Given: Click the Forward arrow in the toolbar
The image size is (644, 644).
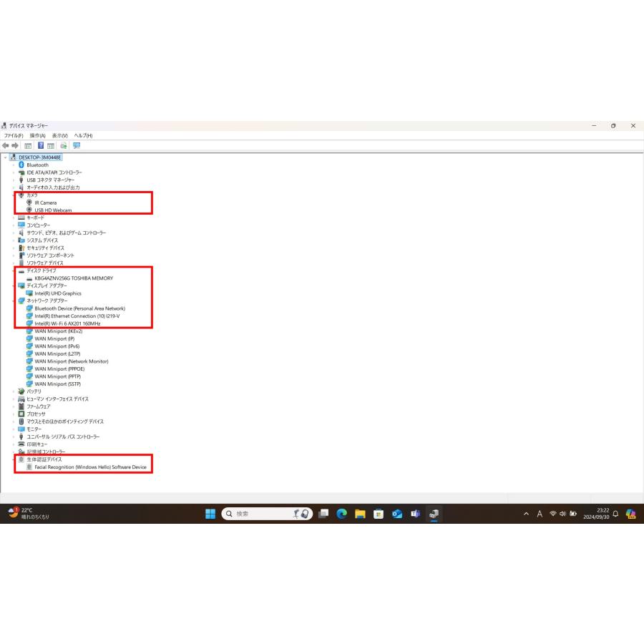Looking at the screenshot, I should pyautogui.click(x=15, y=145).
